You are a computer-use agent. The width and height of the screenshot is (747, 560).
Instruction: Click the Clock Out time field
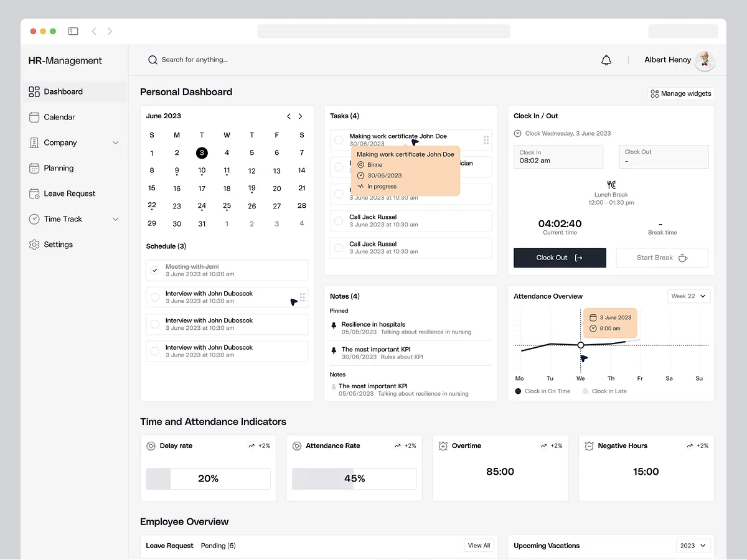(664, 157)
